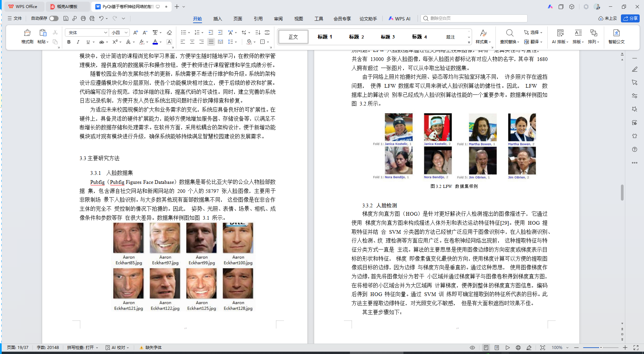
Task: Click the Not Uploaded to Cloud (未上云) button
Action: click(608, 18)
